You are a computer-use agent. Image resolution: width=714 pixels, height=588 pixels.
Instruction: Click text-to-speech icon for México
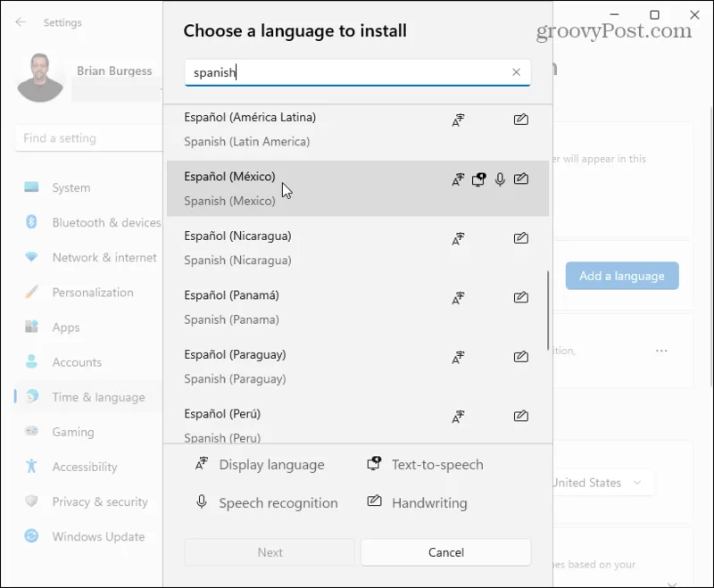(478, 179)
